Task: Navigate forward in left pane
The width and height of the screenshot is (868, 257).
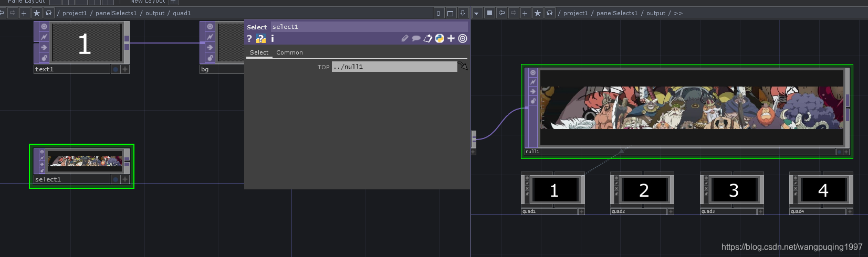Action: click(12, 13)
